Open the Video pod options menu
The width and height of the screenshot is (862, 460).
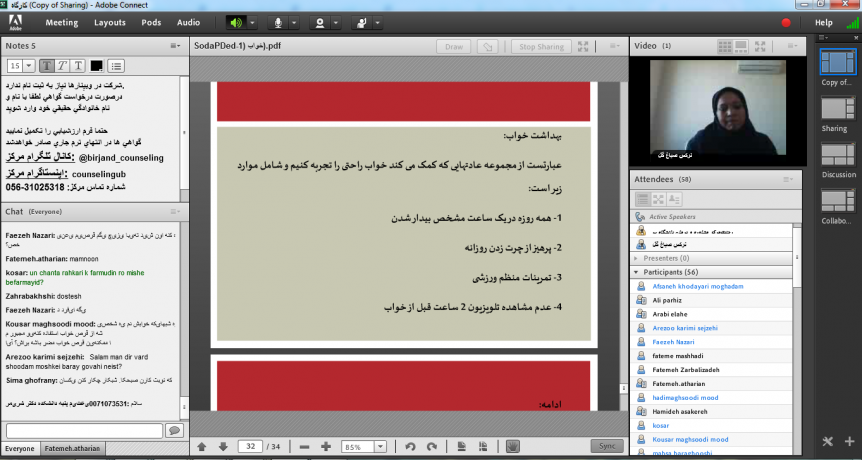pyautogui.click(x=792, y=46)
